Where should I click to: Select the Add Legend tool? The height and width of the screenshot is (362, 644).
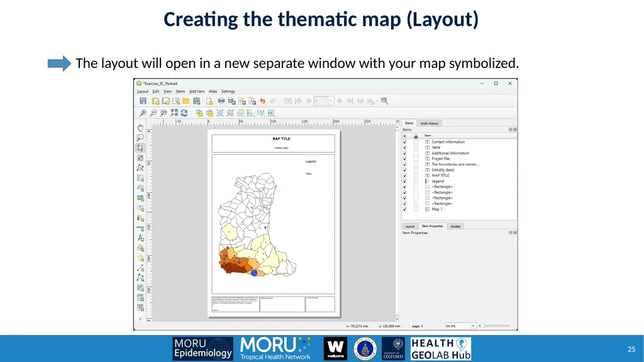(140, 218)
